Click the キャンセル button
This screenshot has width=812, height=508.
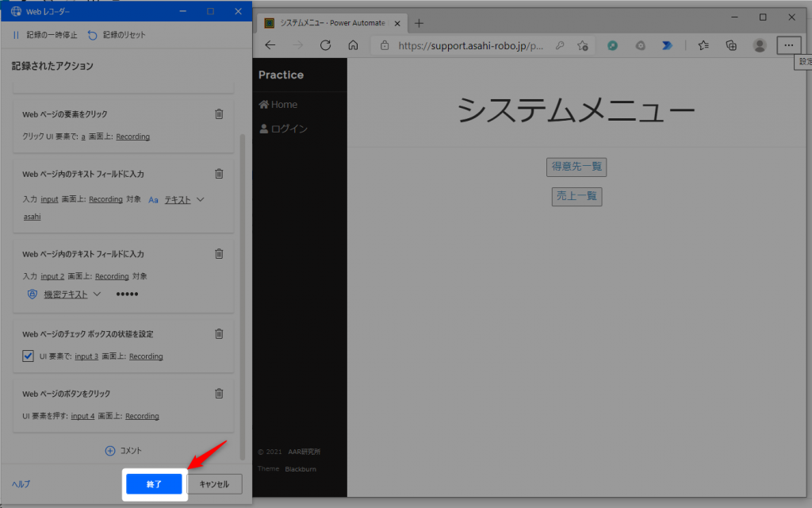coord(214,484)
